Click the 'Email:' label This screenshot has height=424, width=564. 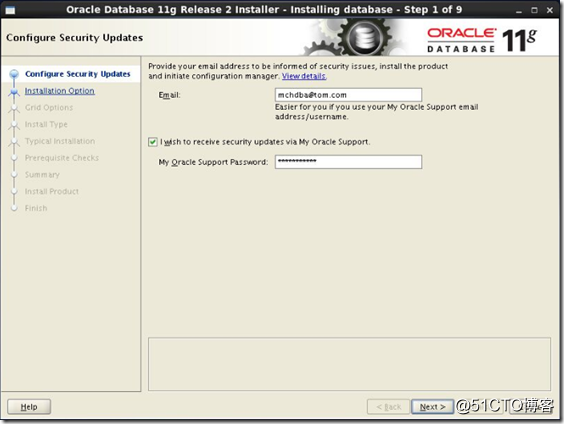coord(169,95)
